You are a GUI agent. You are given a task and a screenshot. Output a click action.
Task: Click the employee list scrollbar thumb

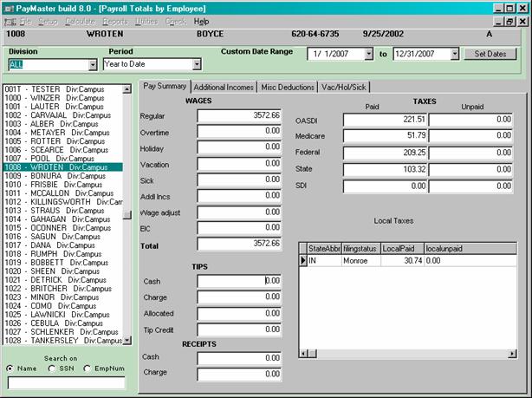pyautogui.click(x=127, y=215)
